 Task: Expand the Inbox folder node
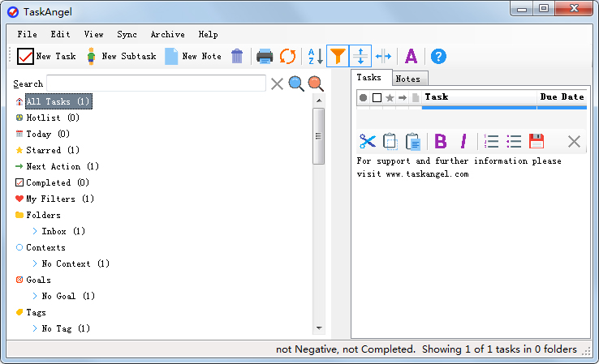coord(35,231)
